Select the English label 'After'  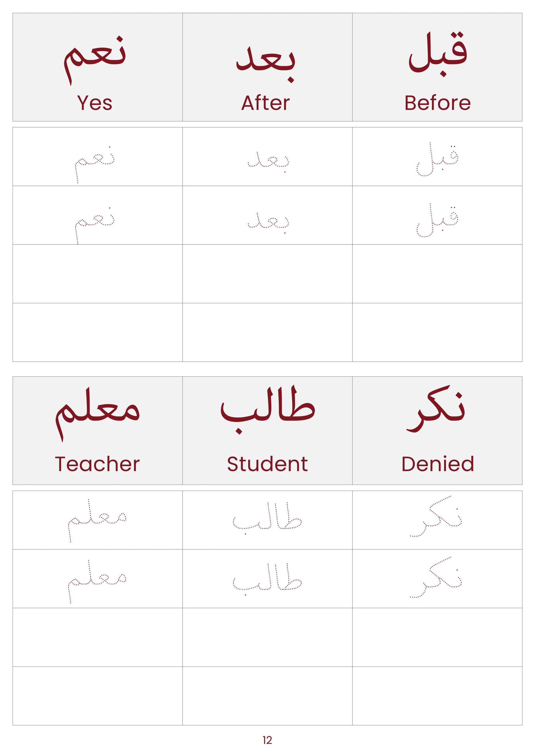tap(266, 103)
